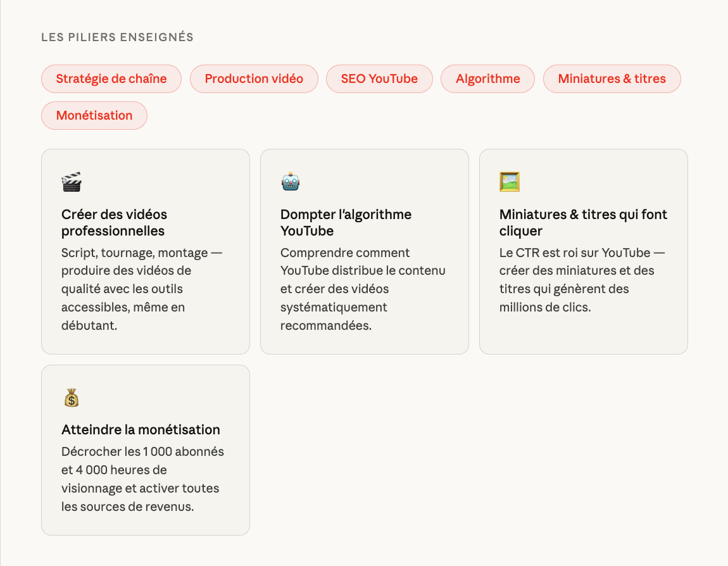728x566 pixels.
Task: Click the clapperboard emoji icon
Action: [x=72, y=182]
